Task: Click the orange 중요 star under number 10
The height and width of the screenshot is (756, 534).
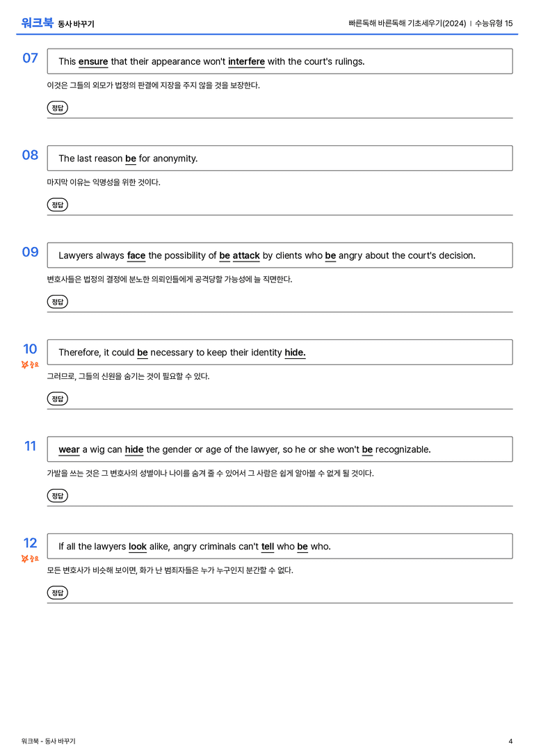Action: [30, 364]
